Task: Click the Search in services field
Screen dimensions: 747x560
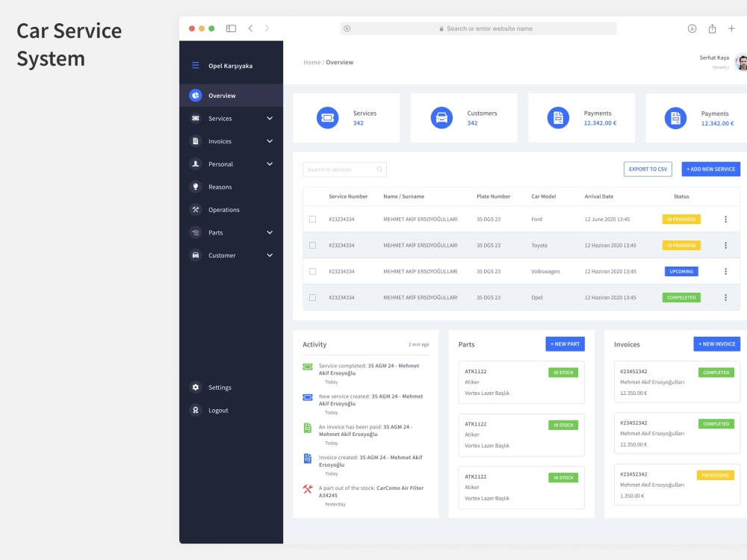Action: point(344,169)
